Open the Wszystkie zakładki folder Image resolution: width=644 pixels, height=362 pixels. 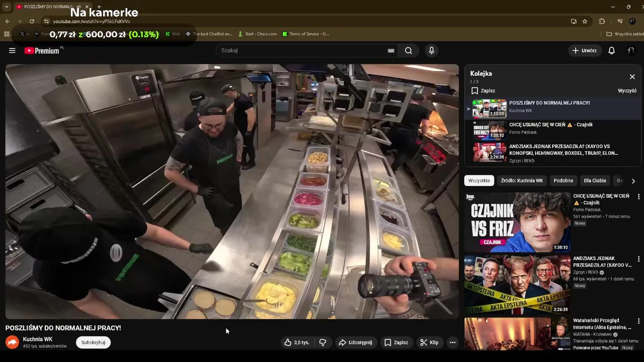624,34
